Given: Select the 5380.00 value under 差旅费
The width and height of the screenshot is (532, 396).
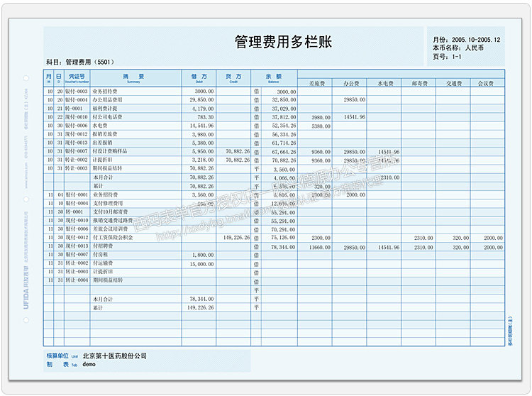Looking at the screenshot, I should point(321,126).
